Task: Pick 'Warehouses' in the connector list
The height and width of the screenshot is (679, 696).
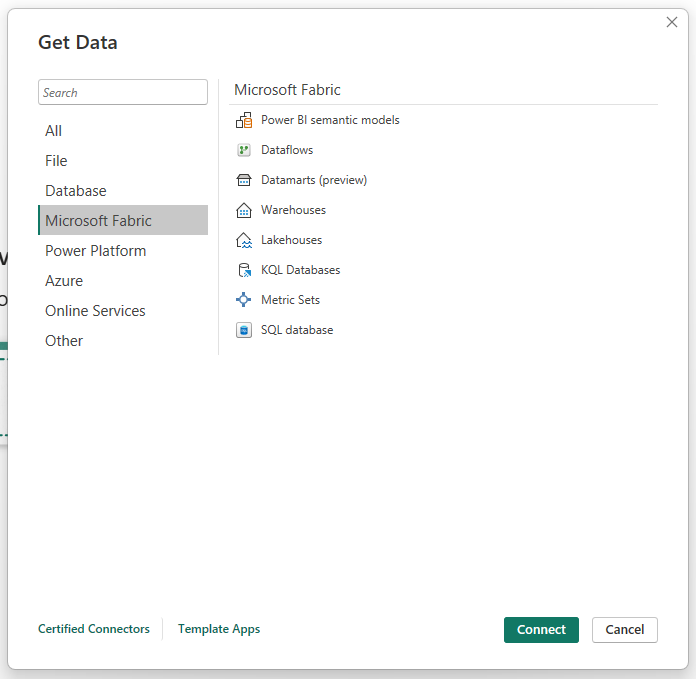Action: click(293, 210)
